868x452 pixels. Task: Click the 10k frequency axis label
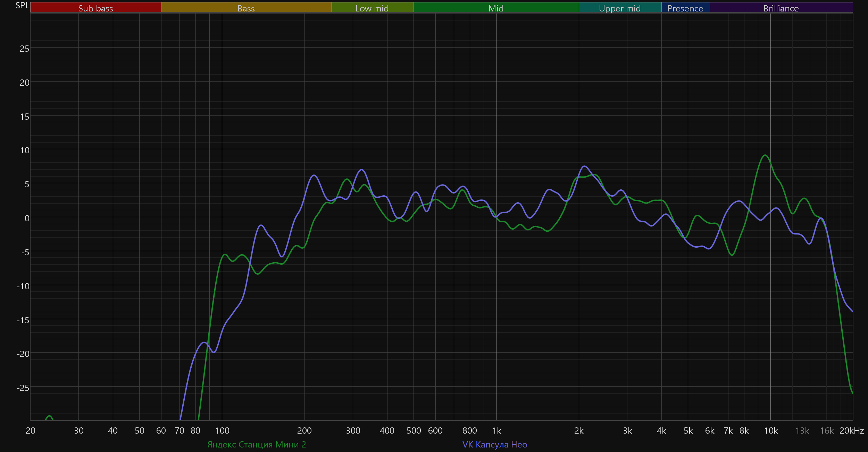click(771, 430)
